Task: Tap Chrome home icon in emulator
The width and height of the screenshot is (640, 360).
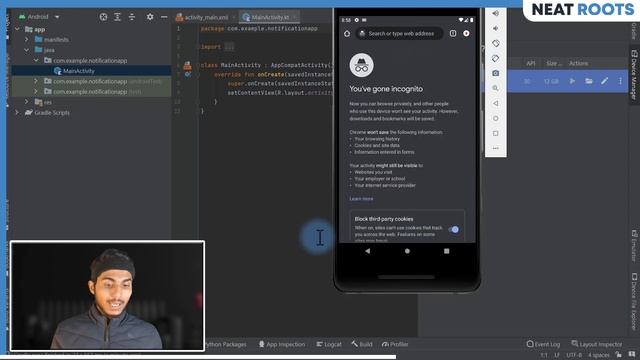Action: coord(347,33)
